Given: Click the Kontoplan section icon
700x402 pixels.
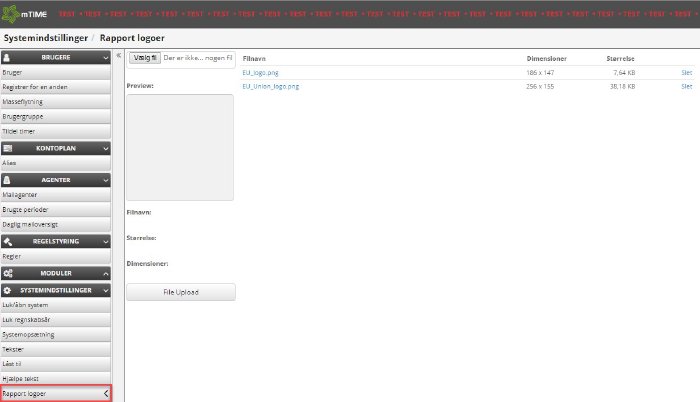Looking at the screenshot, I should (8, 147).
